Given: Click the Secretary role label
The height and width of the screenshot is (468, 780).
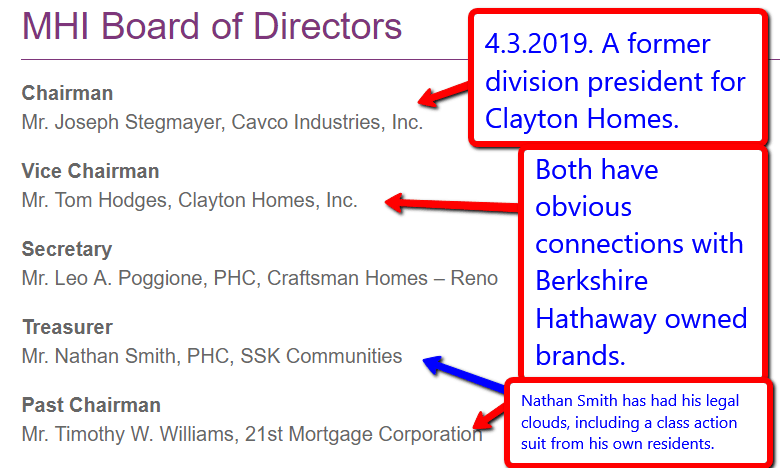Looking at the screenshot, I should pyautogui.click(x=66, y=249).
